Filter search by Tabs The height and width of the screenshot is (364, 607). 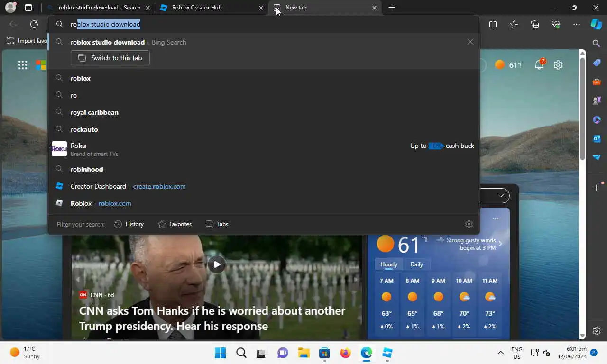tap(217, 224)
